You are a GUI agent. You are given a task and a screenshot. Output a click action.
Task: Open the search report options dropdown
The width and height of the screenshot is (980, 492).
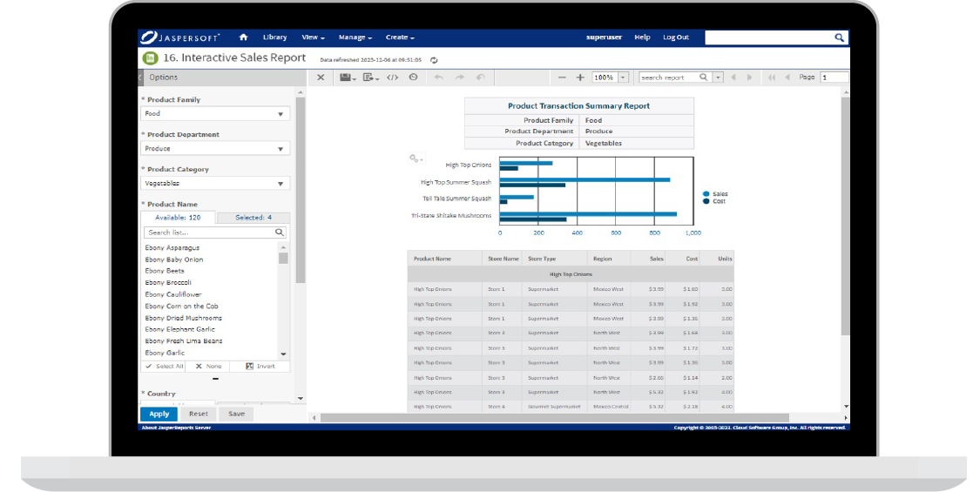(x=718, y=78)
